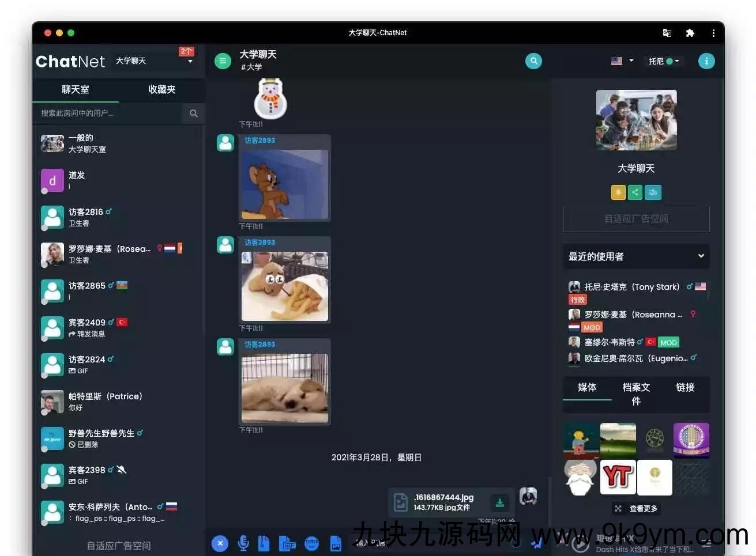Click the green share icon under 大学聊天
Viewport: 756px width, 556px height.
click(635, 192)
